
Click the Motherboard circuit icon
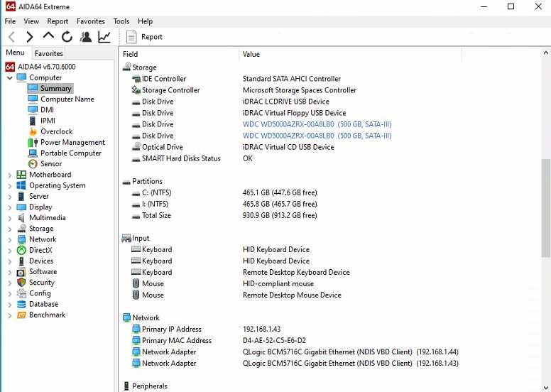[21, 175]
